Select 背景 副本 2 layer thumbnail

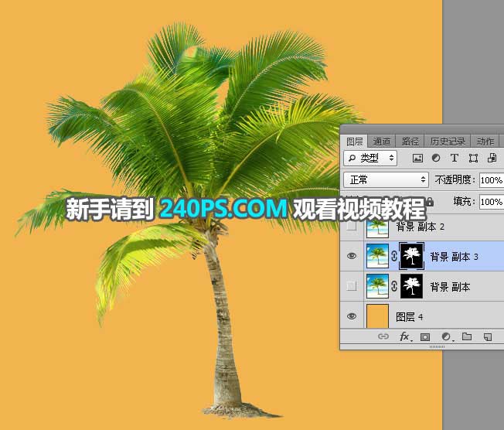377,227
